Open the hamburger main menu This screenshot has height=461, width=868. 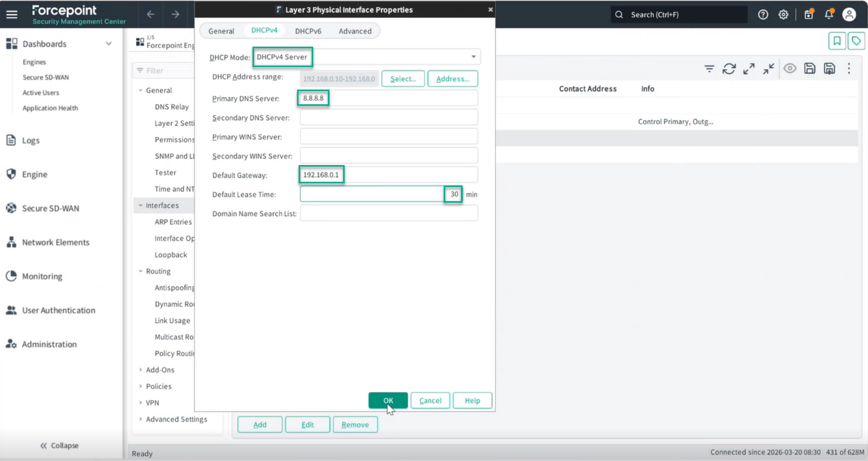click(12, 15)
